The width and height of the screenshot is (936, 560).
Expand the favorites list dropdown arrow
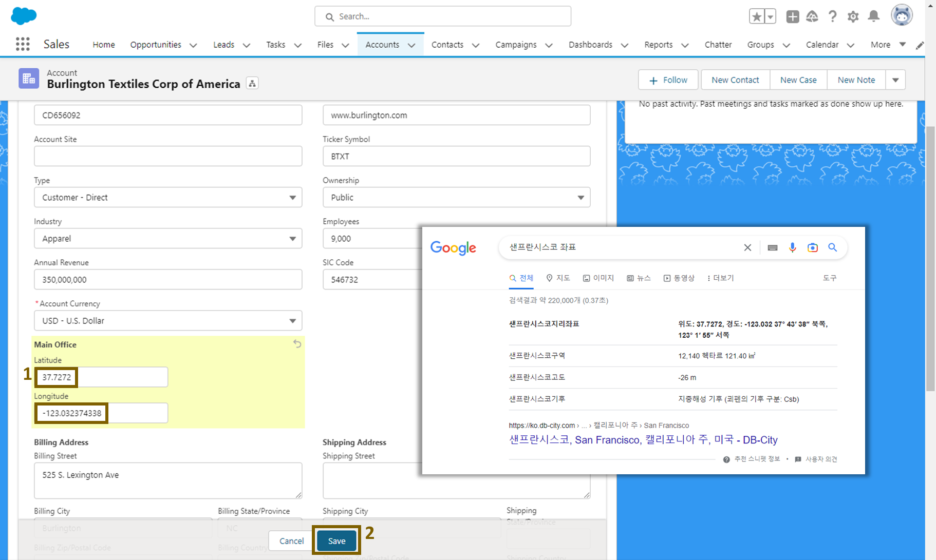(770, 16)
